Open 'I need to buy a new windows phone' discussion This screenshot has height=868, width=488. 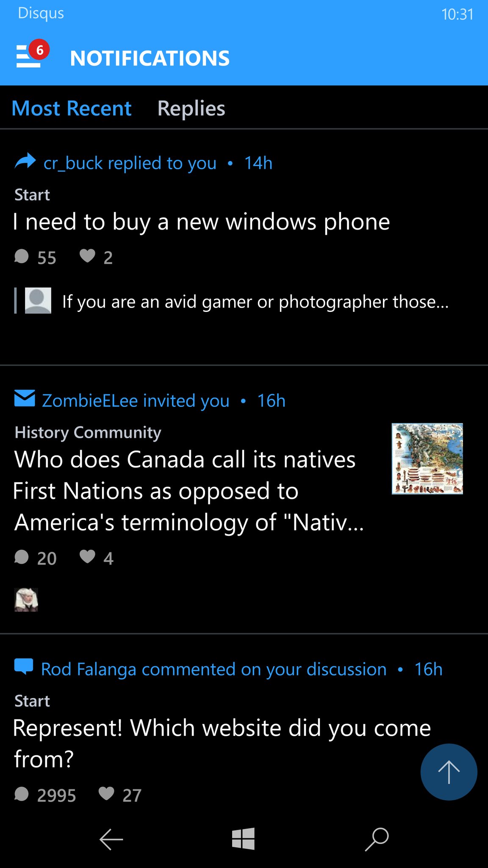tap(201, 222)
